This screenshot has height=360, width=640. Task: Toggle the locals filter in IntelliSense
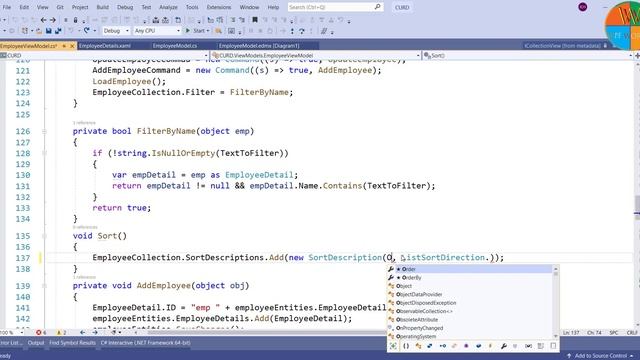click(529, 346)
